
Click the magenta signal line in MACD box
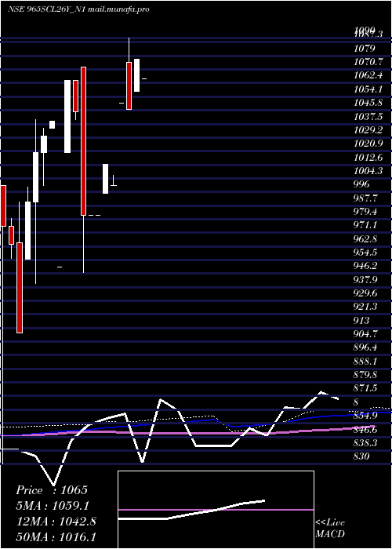point(216,510)
